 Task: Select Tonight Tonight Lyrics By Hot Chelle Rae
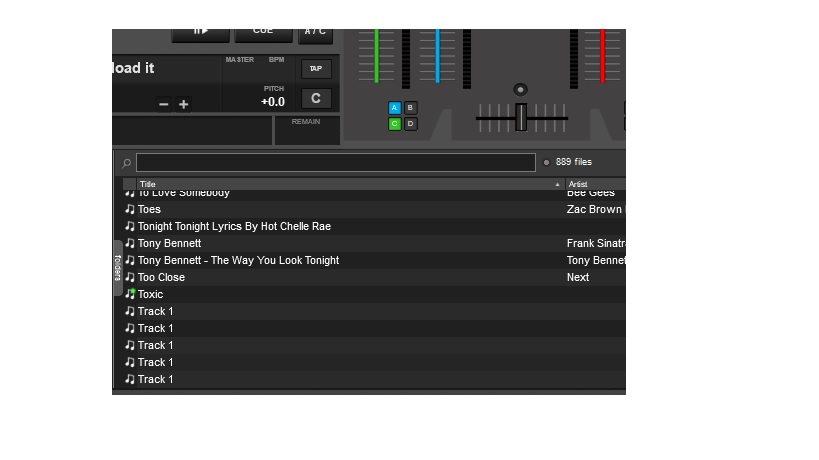tap(234, 227)
